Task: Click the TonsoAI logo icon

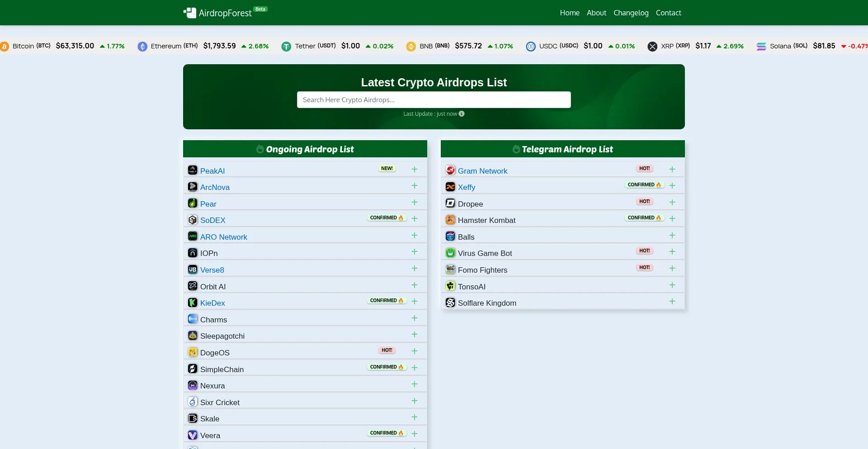Action: pos(450,286)
